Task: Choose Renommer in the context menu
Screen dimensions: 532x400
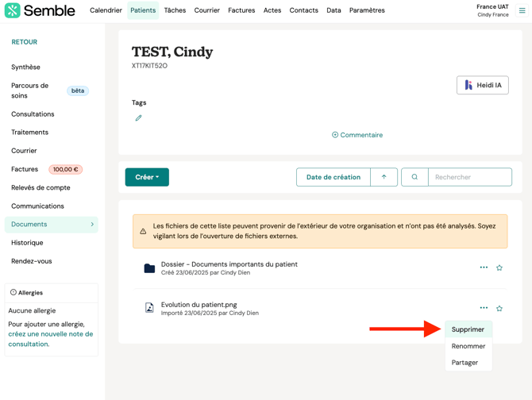Action: point(468,346)
